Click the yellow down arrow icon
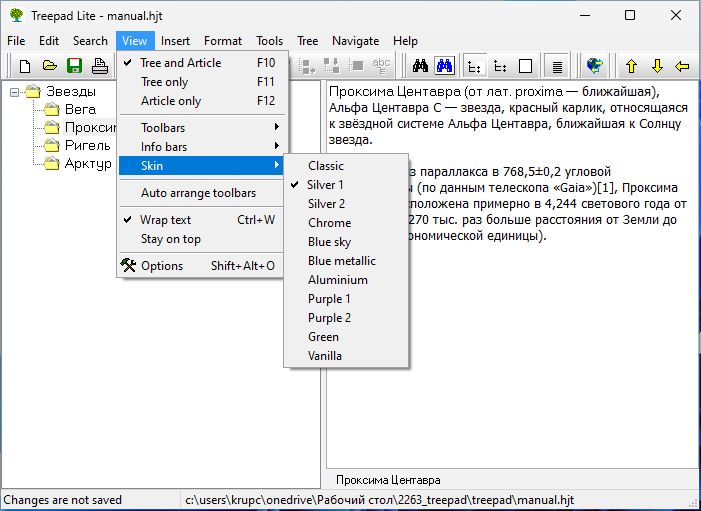The width and height of the screenshot is (701, 511). point(657,66)
